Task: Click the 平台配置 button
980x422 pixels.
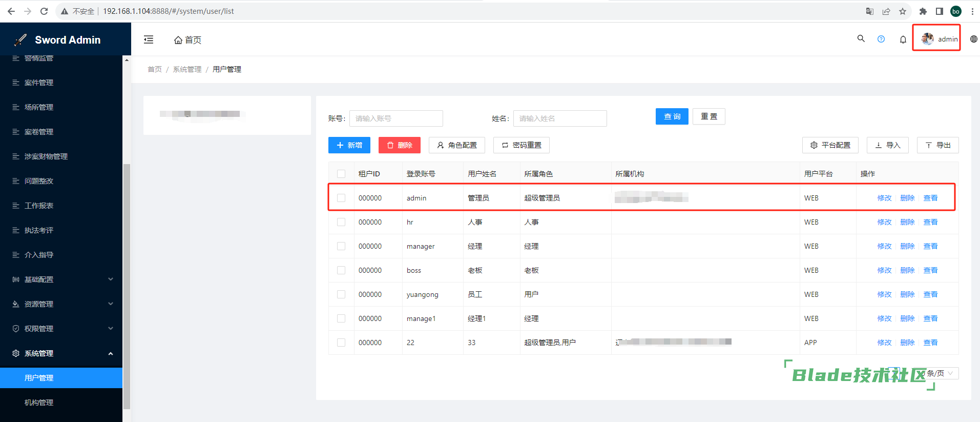Action: pyautogui.click(x=830, y=145)
